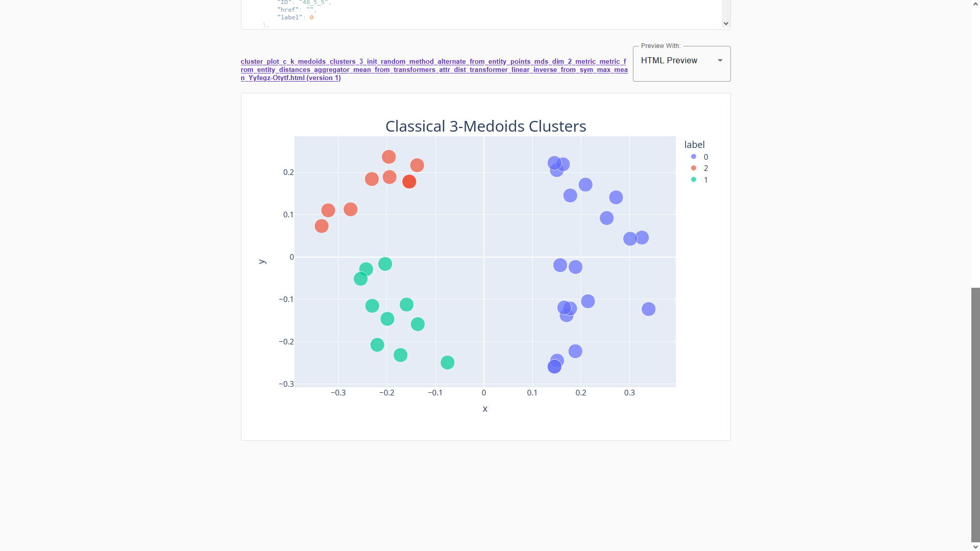Click the dropdown arrow beside HTML Preview
Viewport: 980px width, 551px height.
pos(720,60)
